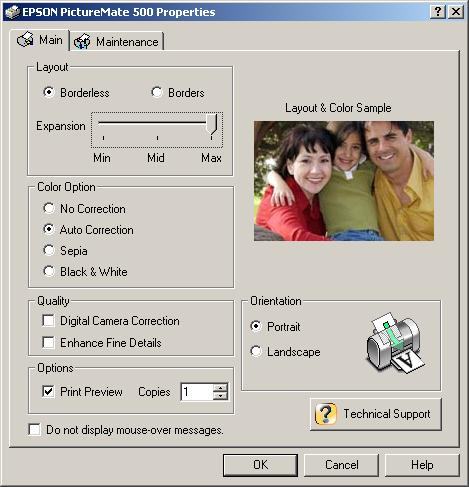Click the question mark icon on Technical Support
The image size is (469, 487).
(326, 414)
